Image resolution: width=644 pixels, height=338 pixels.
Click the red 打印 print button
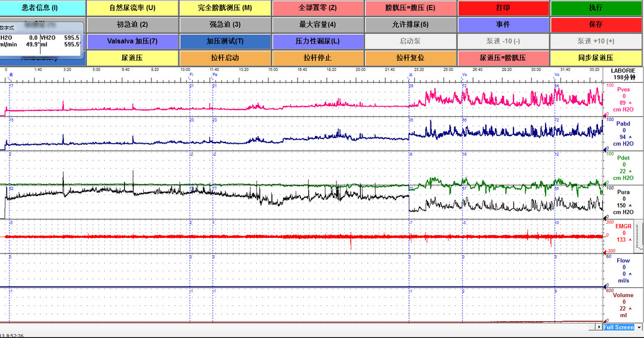pyautogui.click(x=503, y=8)
